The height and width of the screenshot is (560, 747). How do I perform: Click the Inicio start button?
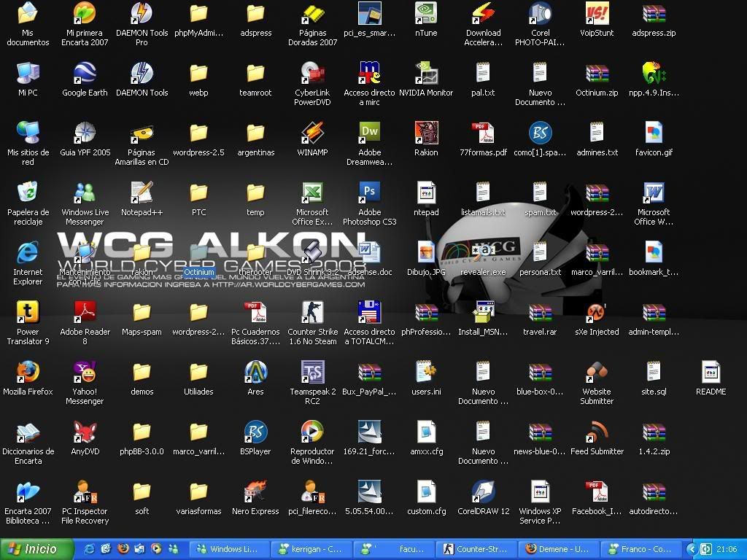click(36, 549)
